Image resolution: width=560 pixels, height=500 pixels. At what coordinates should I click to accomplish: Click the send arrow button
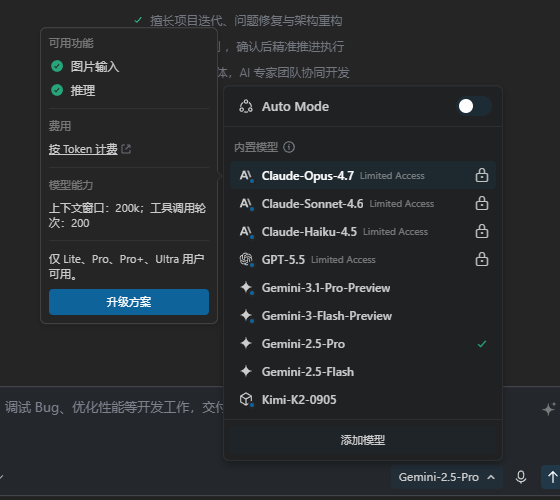(x=551, y=477)
